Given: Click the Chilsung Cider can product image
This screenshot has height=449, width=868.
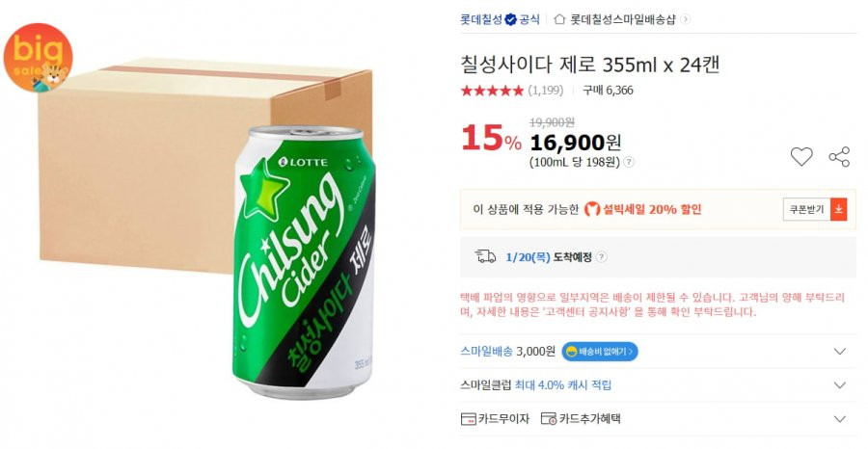Looking at the screenshot, I should pyautogui.click(x=304, y=261).
